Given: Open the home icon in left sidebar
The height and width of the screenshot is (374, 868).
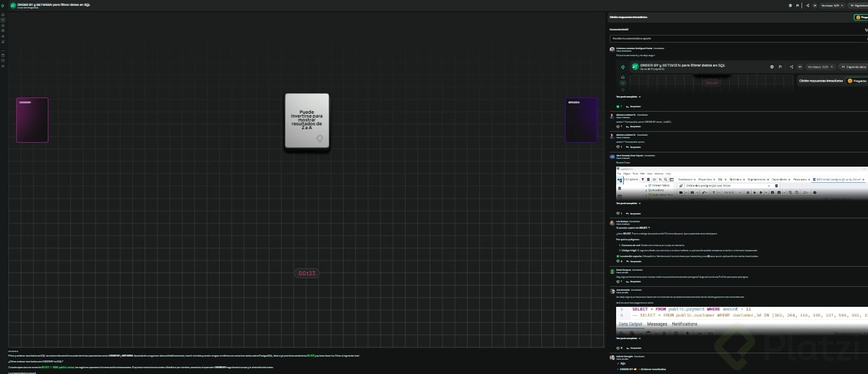Looking at the screenshot, I should [3, 15].
